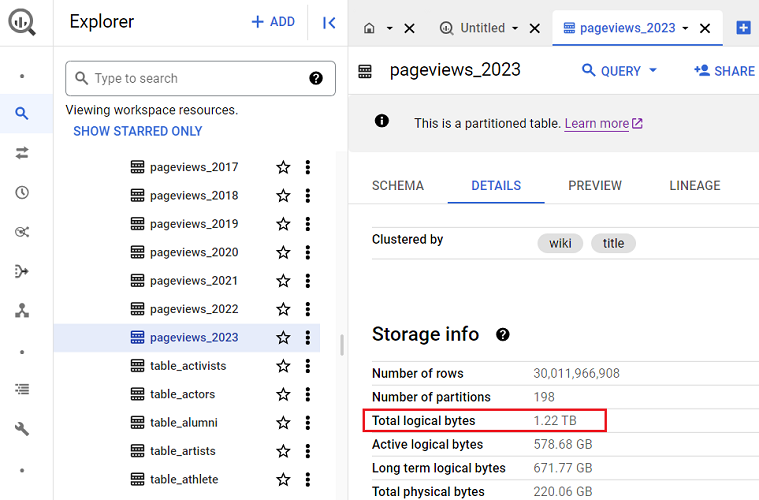Open actions menu for pageviews_2017
Screen dimensions: 759x500
click(x=308, y=167)
